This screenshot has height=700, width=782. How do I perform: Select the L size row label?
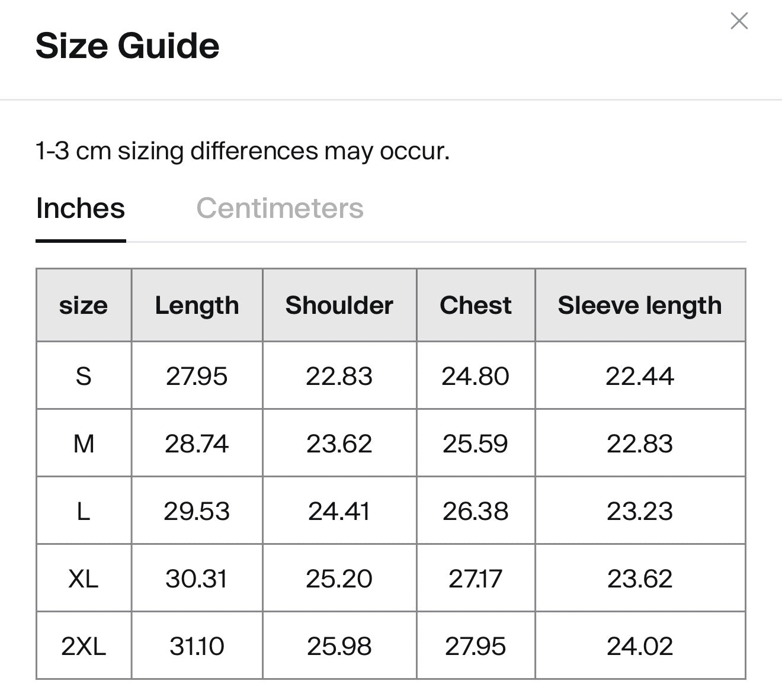84,511
